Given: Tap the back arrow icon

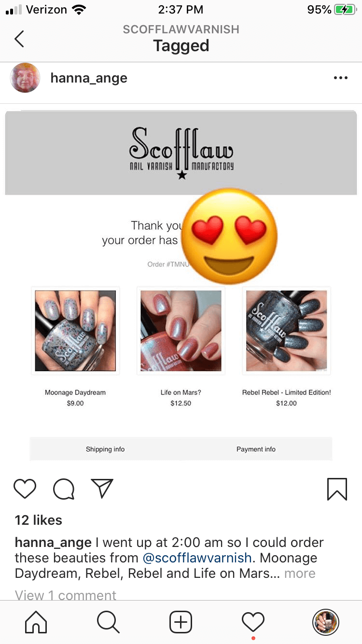Looking at the screenshot, I should coord(19,39).
